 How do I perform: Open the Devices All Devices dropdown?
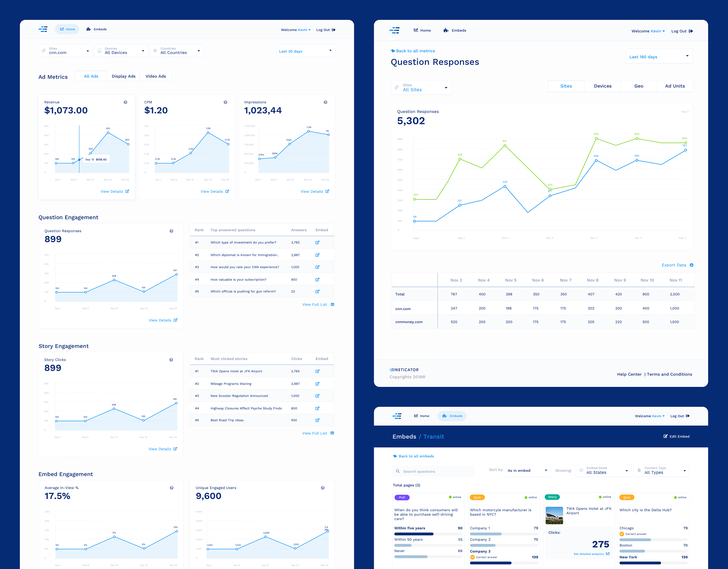121,51
